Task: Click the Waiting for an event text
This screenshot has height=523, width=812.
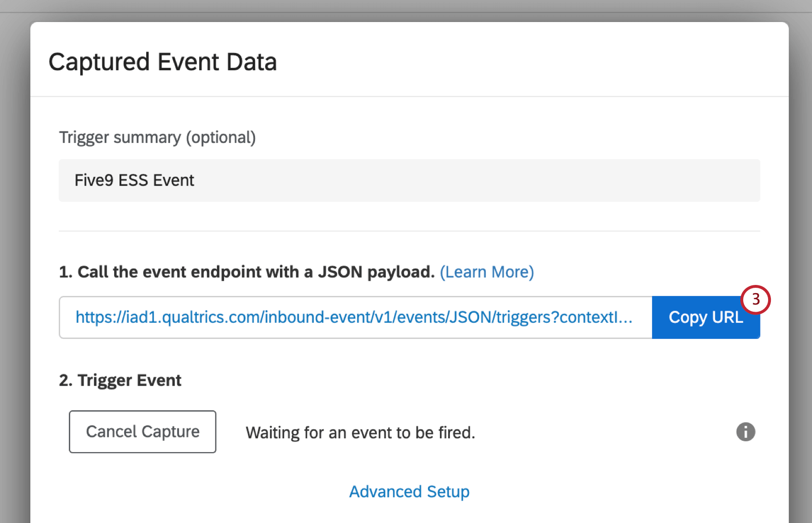Action: (360, 432)
